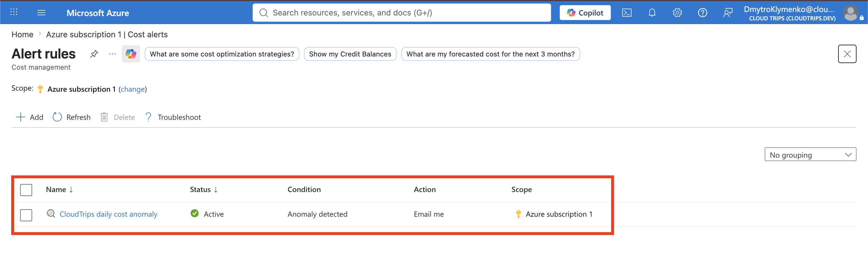Click the Name column header text
This screenshot has height=274, width=868.
(56, 189)
